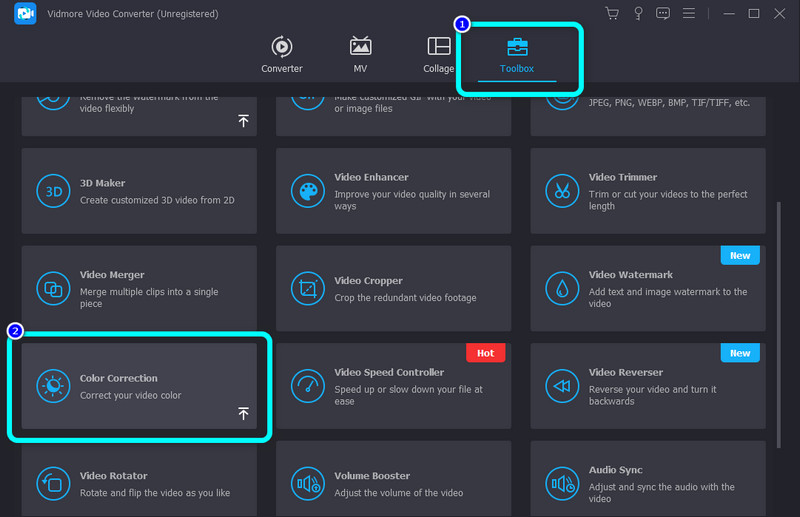The image size is (800, 517).
Task: Pin the watermark remover tool with arrow icon
Action: [243, 121]
